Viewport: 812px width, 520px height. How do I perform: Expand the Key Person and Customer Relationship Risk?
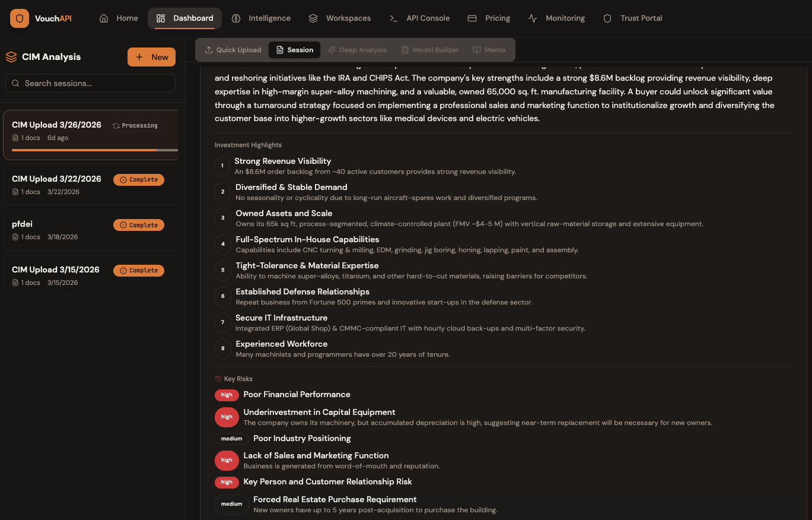327,482
